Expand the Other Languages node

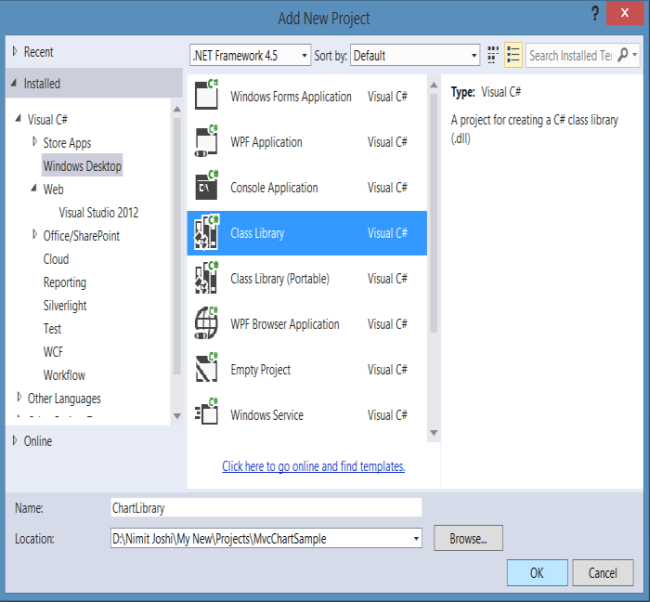19,397
